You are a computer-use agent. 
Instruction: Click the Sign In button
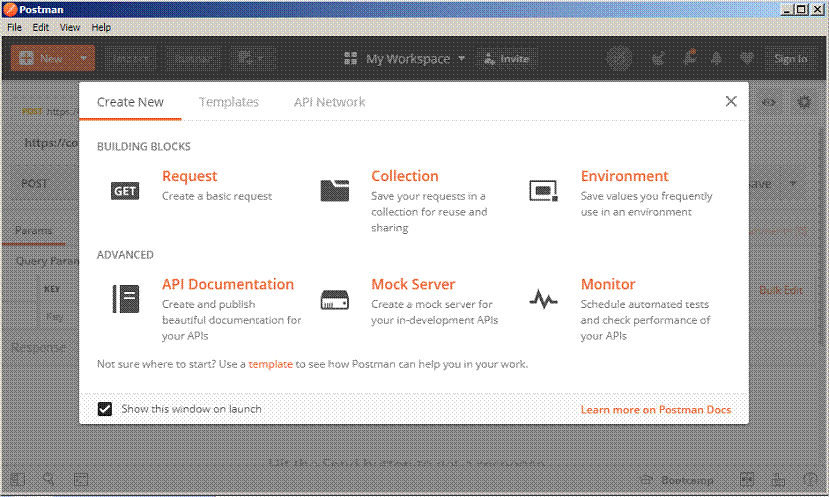(790, 59)
